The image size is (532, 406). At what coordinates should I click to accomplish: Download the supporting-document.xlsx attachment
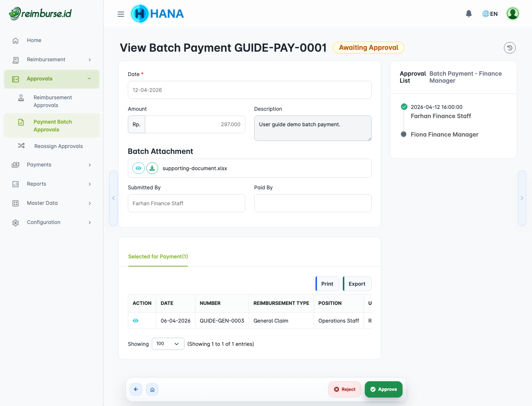click(x=152, y=168)
